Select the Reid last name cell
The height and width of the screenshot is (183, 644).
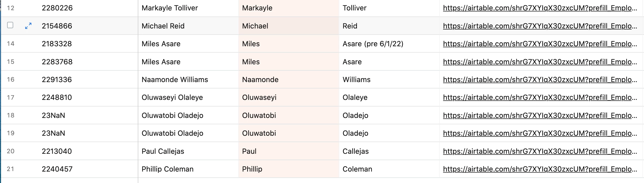tap(389, 26)
